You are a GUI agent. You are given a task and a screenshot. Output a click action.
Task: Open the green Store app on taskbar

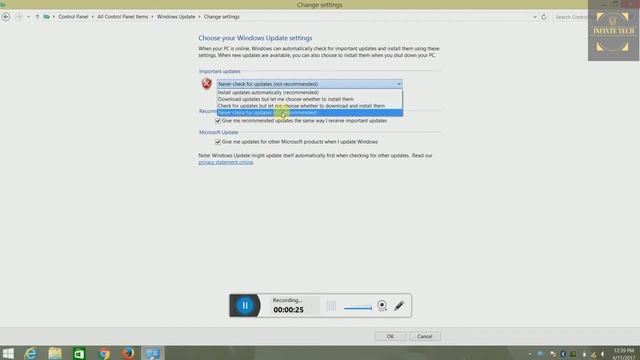click(x=79, y=353)
